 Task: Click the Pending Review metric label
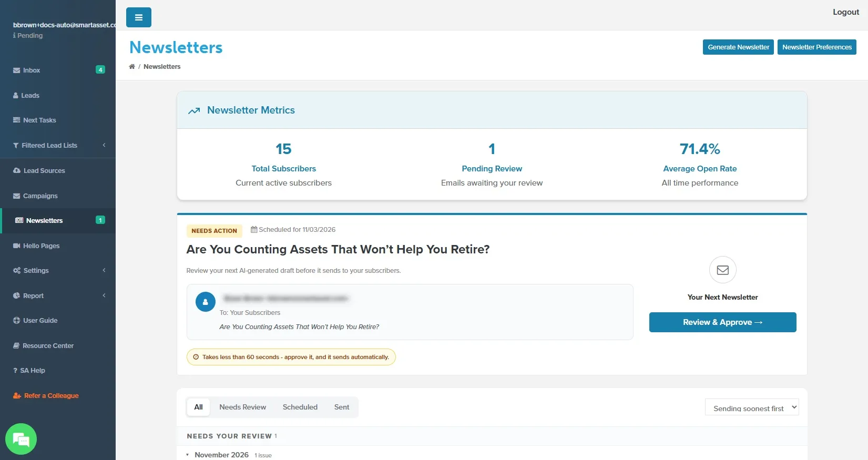pyautogui.click(x=492, y=169)
